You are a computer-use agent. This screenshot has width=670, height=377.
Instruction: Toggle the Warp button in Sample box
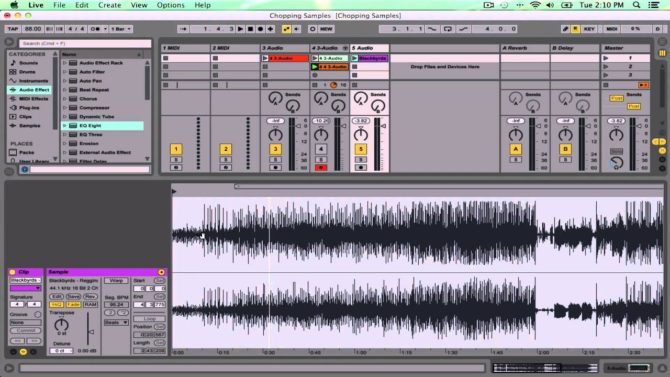116,281
